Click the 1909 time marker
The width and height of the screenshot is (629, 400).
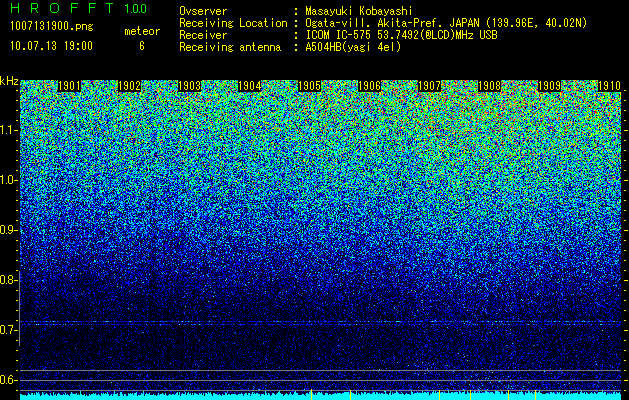point(549,86)
